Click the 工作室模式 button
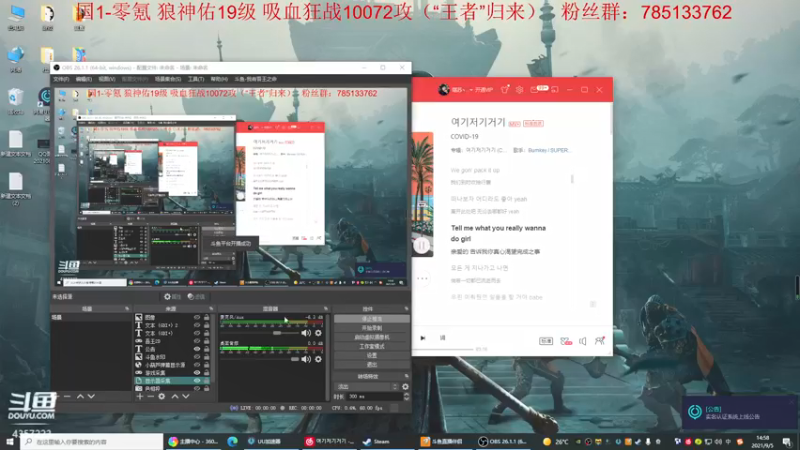The height and width of the screenshot is (450, 800). click(371, 346)
